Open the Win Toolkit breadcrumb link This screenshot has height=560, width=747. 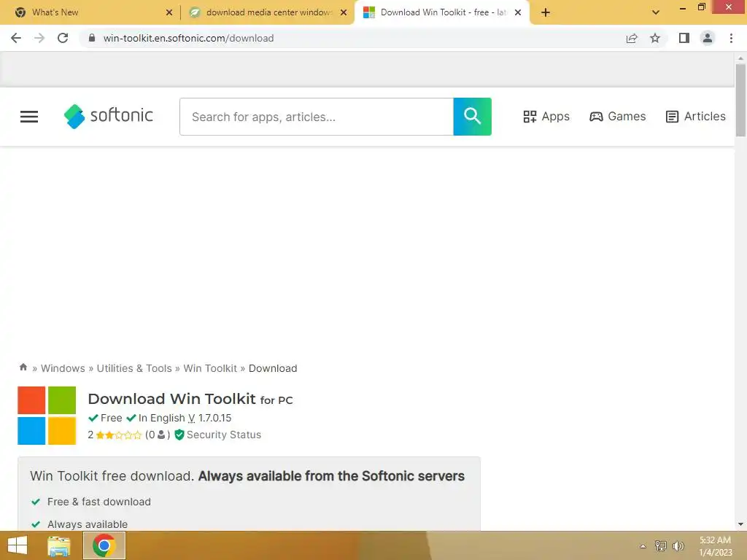coord(210,368)
